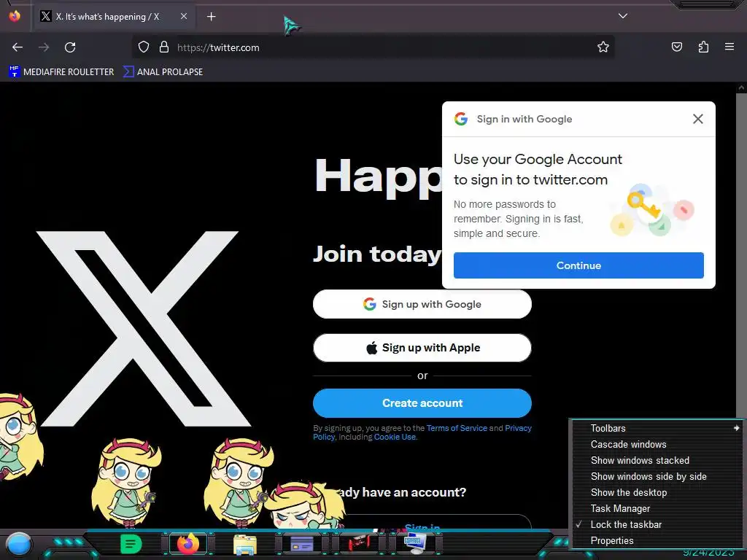Go back using the browser back arrow
The image size is (747, 560).
18,47
